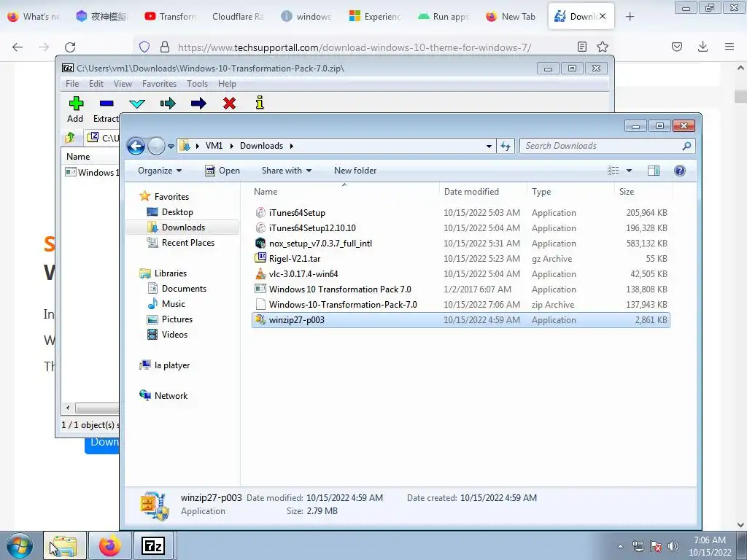Open the 7-Zip Help menu
747x560 pixels.
228,84
